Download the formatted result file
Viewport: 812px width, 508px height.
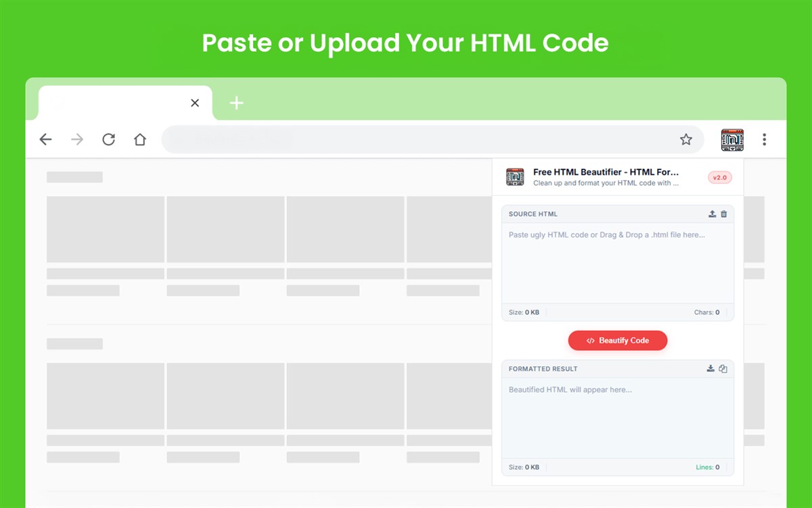pos(710,368)
